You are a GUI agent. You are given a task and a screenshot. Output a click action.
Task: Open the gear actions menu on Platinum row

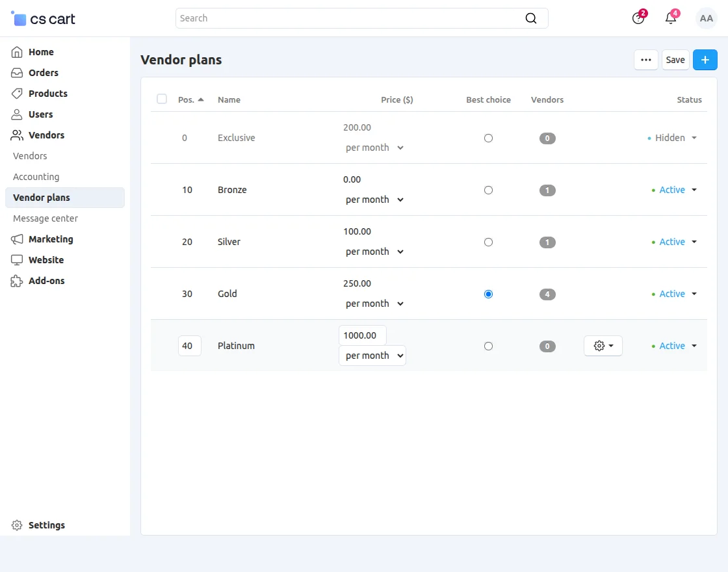[x=603, y=346]
